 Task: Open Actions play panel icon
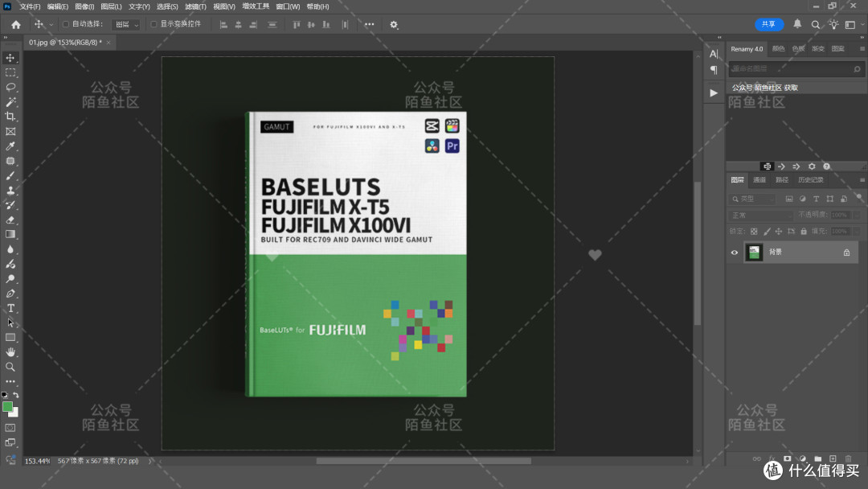click(x=714, y=93)
